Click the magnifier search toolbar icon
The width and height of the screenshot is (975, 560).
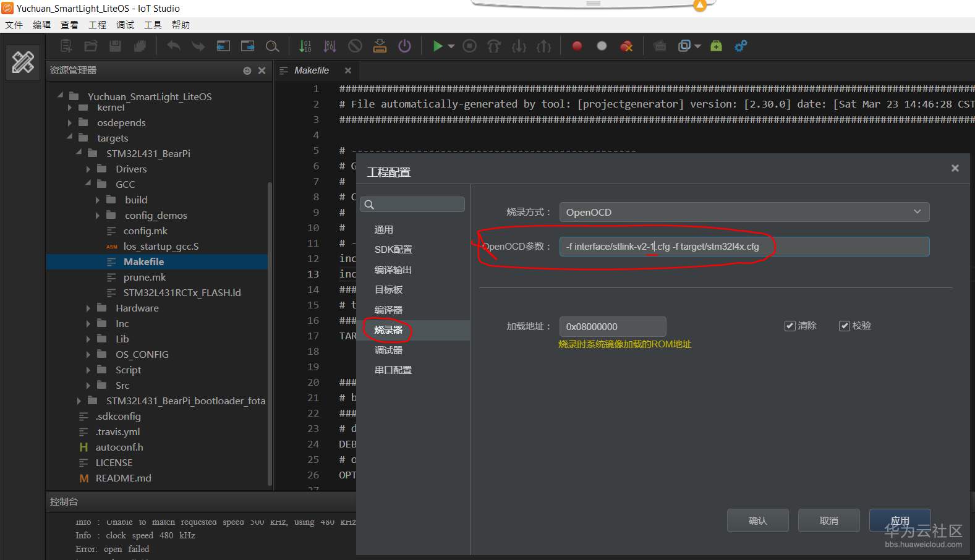[272, 46]
